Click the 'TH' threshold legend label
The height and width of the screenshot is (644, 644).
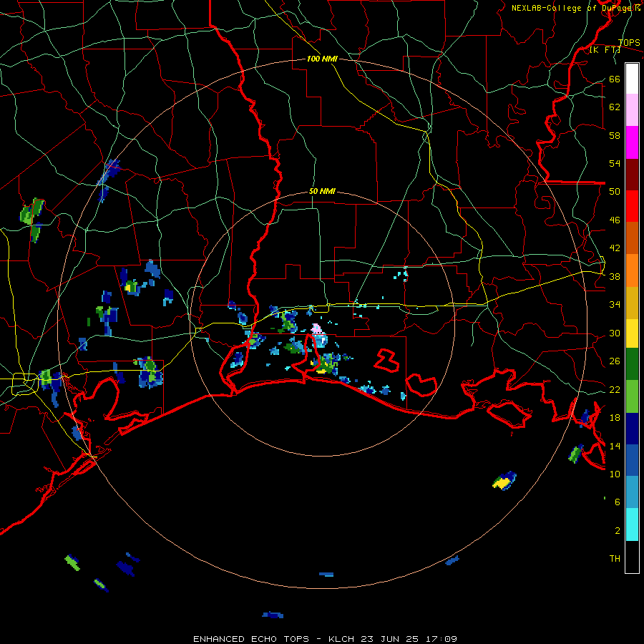point(615,559)
